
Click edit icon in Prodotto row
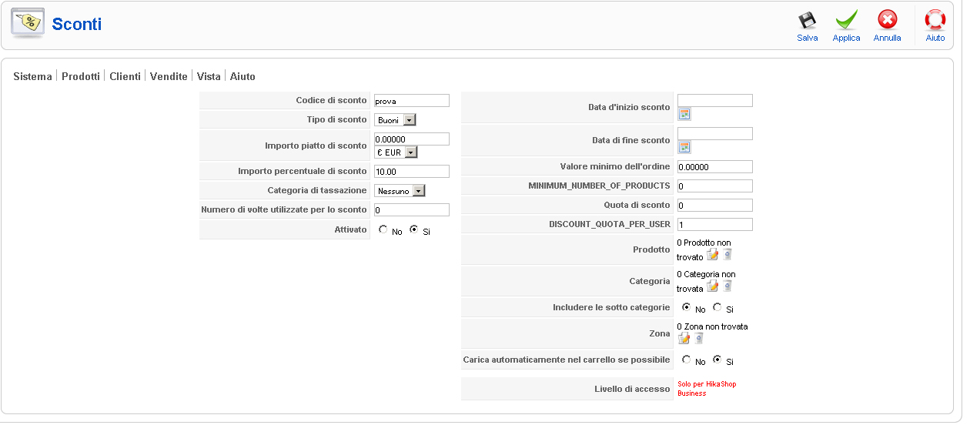coord(713,255)
